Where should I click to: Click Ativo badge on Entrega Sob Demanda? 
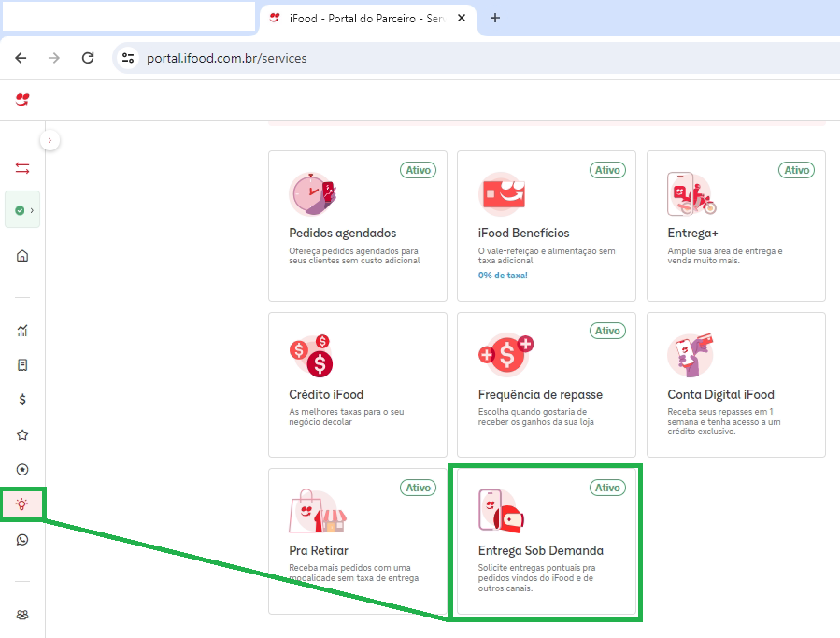(x=607, y=488)
